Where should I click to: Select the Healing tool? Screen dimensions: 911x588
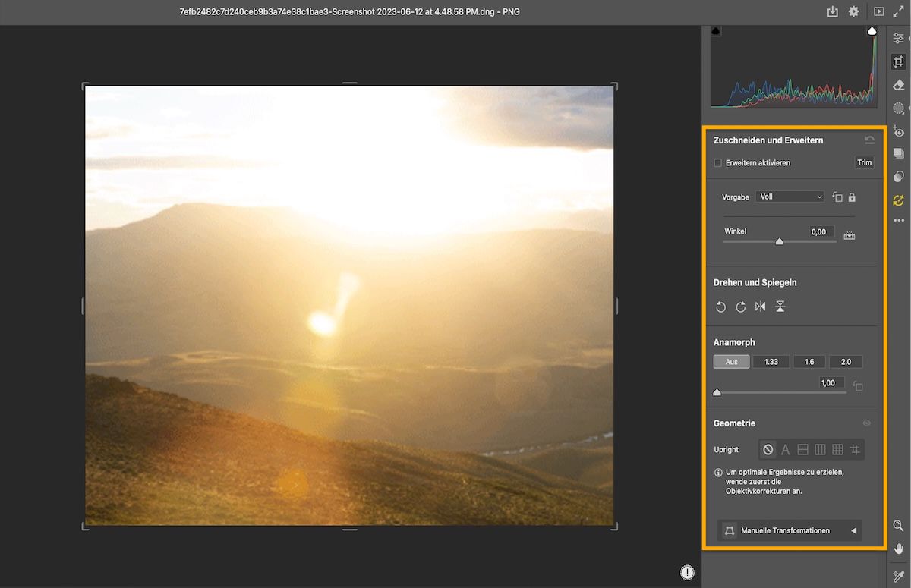click(898, 85)
